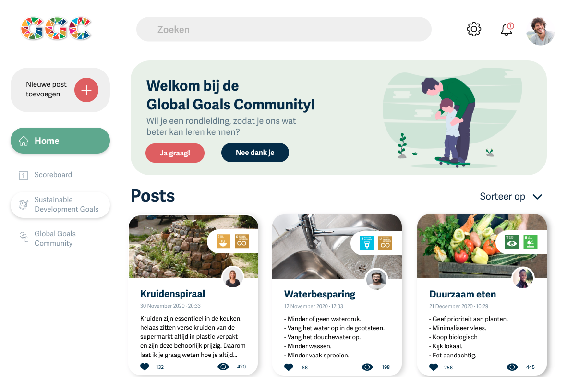Click the heart icon on Duurzaam eten post

coord(434,367)
